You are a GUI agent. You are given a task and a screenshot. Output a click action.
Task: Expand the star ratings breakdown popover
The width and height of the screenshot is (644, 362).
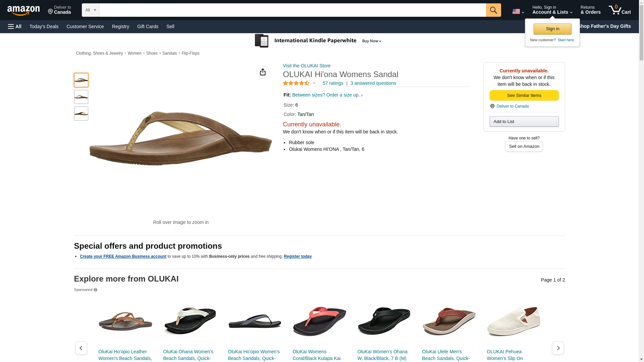[x=314, y=83]
